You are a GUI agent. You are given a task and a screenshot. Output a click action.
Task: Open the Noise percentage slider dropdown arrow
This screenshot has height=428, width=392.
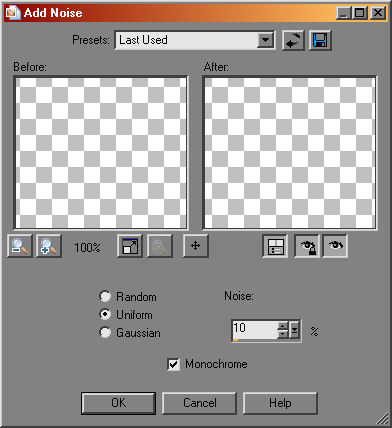pos(295,330)
